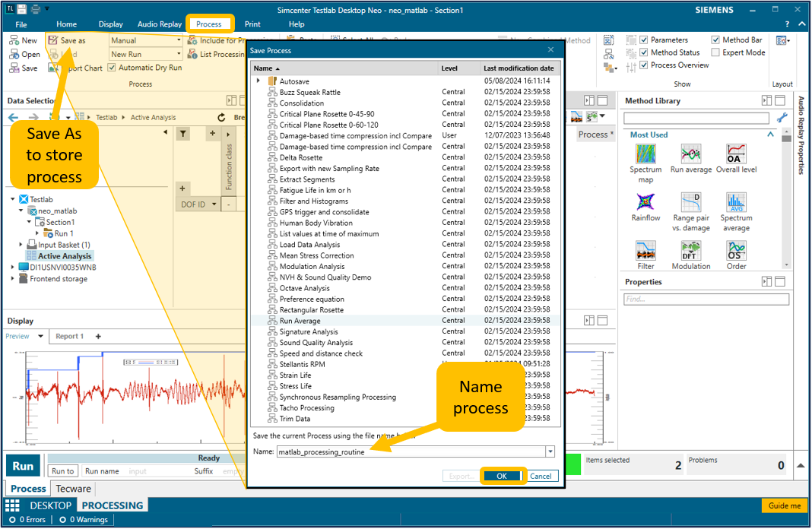Click the Save process icon

point(14,68)
